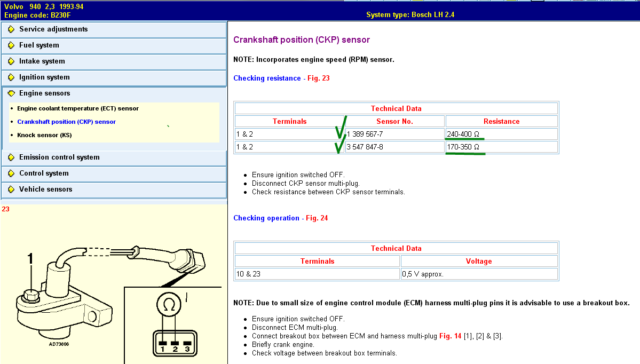Click arrow icon next to Emission control system
The image size is (640, 364).
point(11,157)
